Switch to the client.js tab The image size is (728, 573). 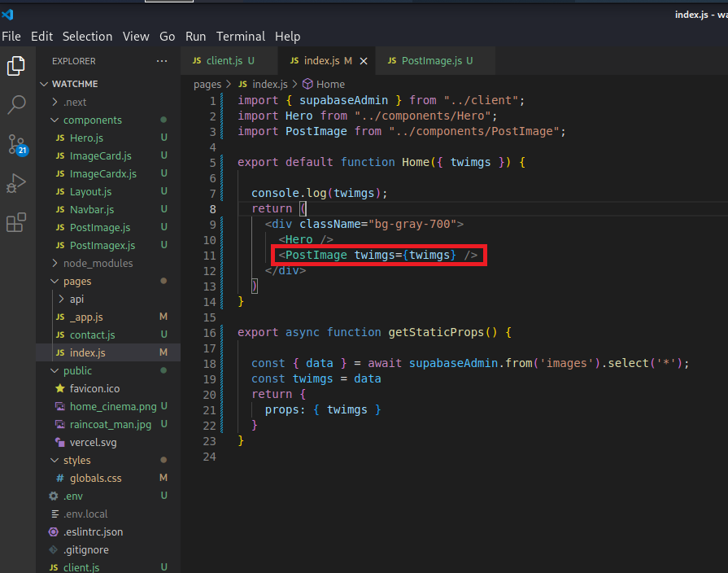pos(229,61)
